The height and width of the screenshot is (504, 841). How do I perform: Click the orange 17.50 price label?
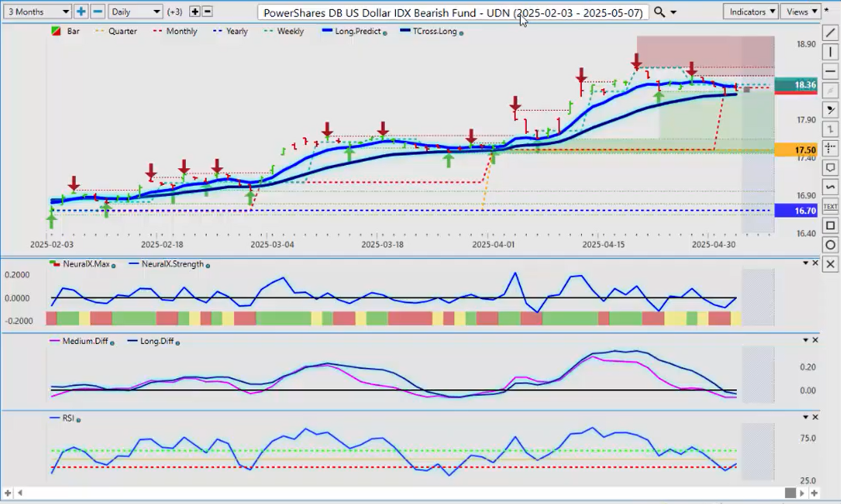(796, 150)
